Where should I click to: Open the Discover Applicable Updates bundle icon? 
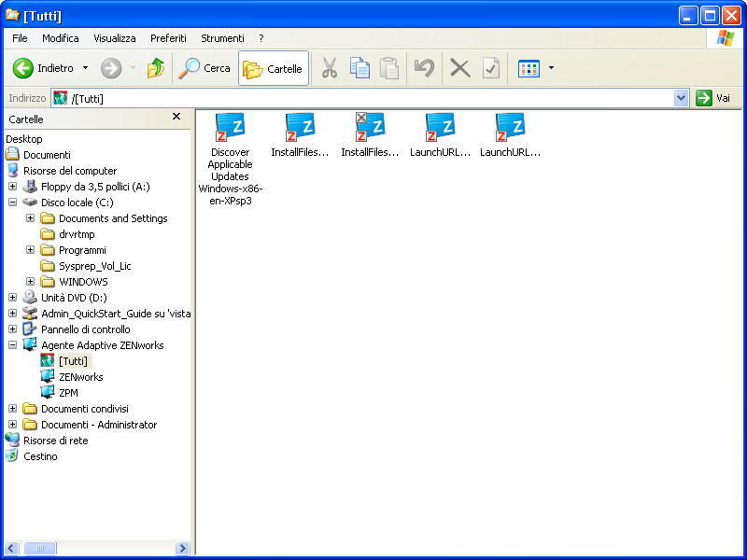tap(230, 128)
